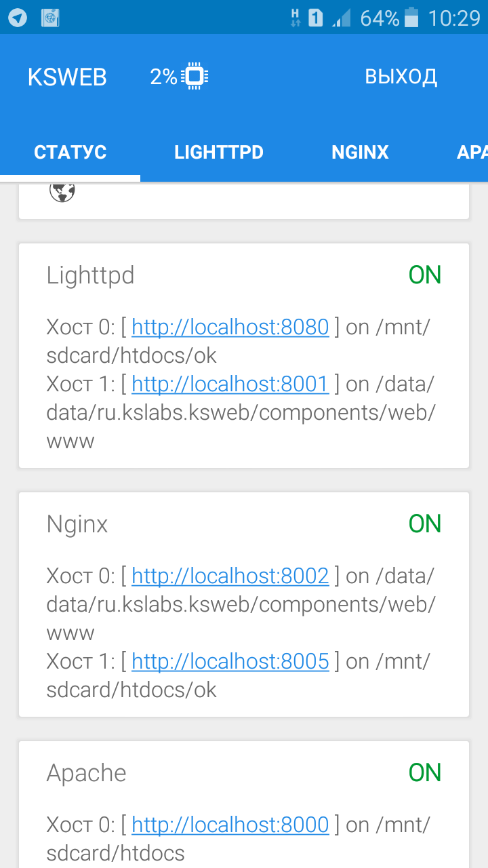Tap the mobile data H indicator icon
This screenshot has height=868, width=488.
coord(295,18)
